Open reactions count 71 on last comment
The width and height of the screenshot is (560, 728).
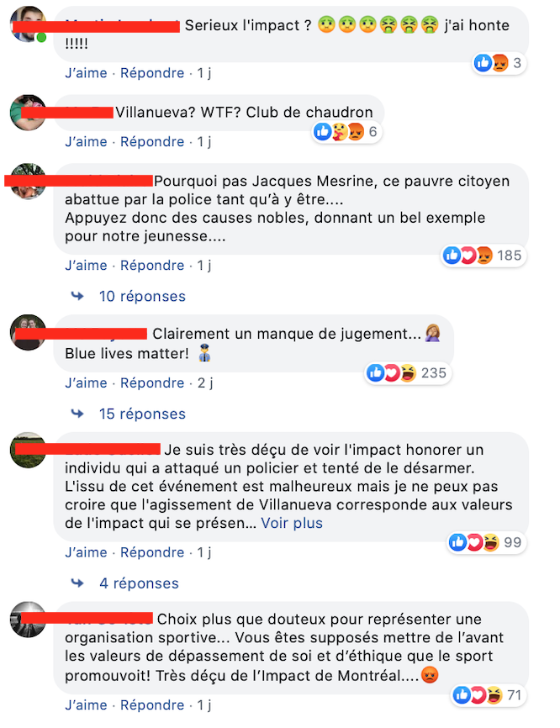tap(488, 695)
